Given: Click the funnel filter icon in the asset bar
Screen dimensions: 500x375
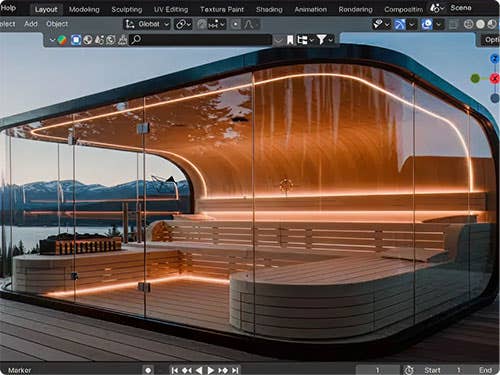Looking at the screenshot, I should tap(321, 40).
